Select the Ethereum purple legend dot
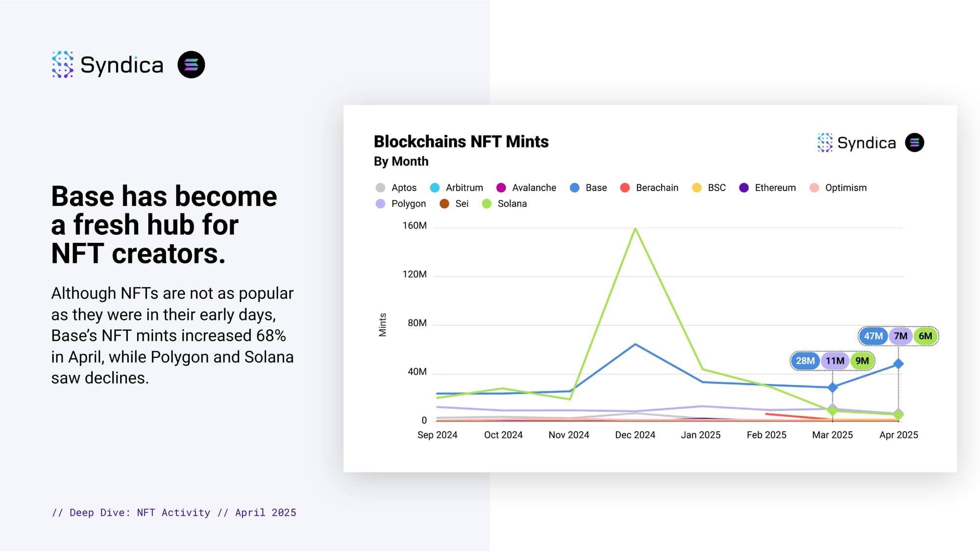This screenshot has width=980, height=551. [744, 188]
